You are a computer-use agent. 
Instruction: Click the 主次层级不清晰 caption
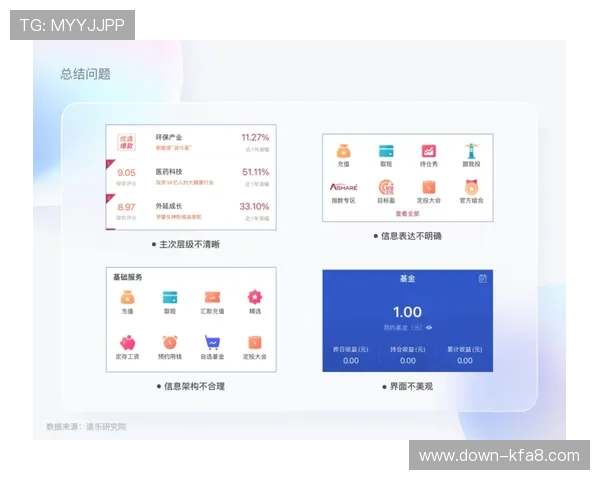(186, 244)
